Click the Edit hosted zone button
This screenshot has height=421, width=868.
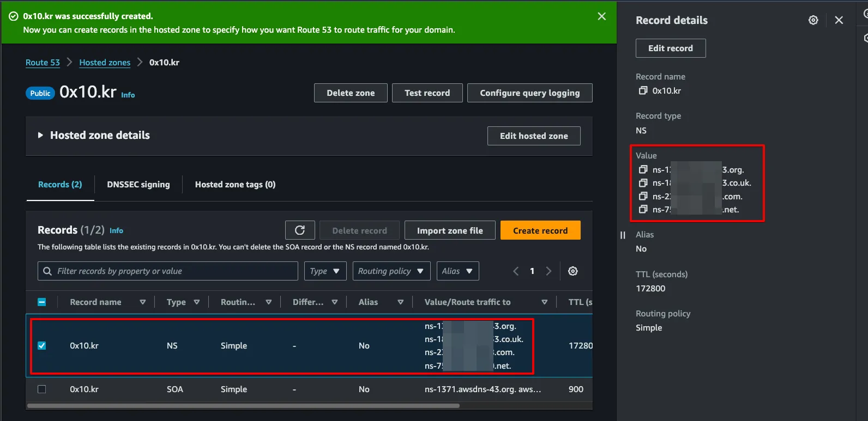pyautogui.click(x=534, y=136)
